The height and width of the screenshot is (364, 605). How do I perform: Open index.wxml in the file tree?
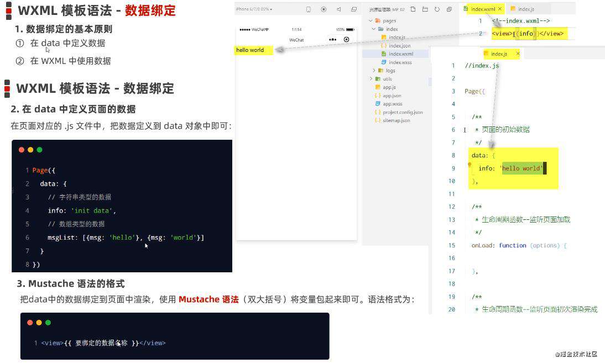tap(401, 54)
